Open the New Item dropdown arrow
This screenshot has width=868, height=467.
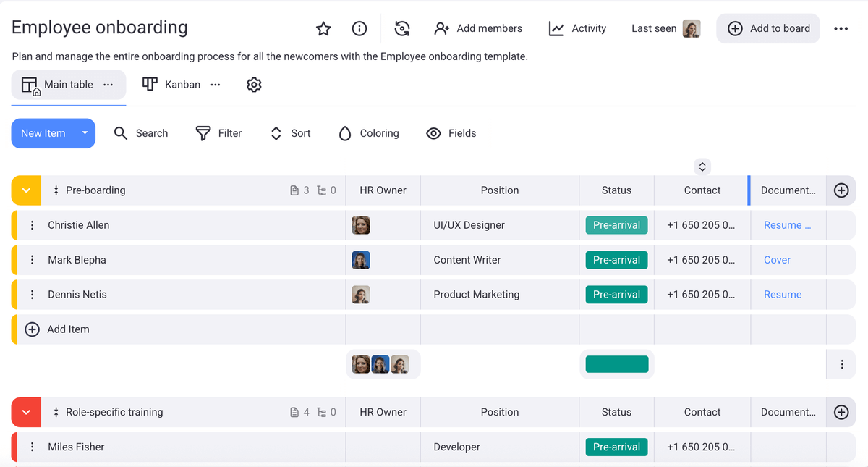[x=85, y=133]
